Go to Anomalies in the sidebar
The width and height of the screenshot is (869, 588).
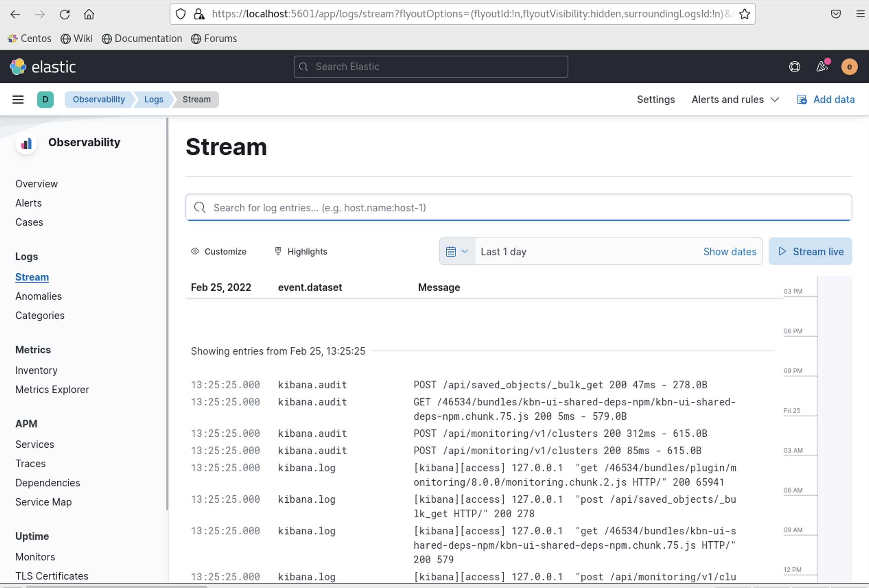click(38, 296)
